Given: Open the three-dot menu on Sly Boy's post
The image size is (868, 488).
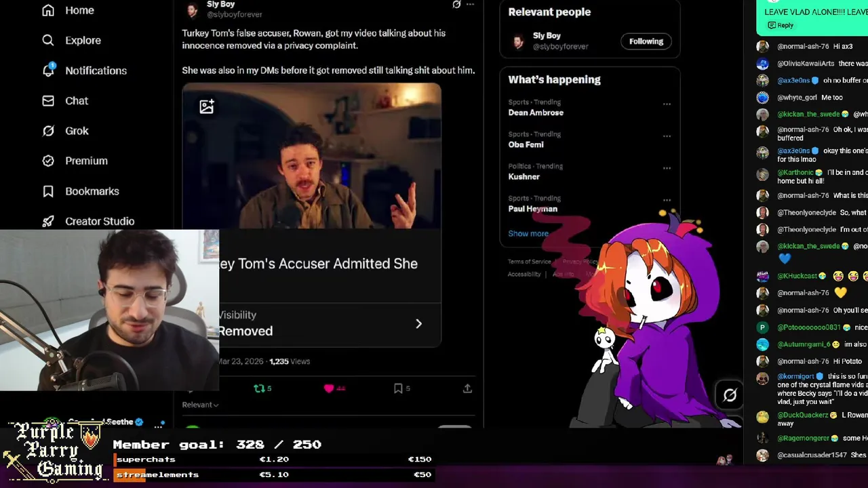Looking at the screenshot, I should tap(470, 4).
